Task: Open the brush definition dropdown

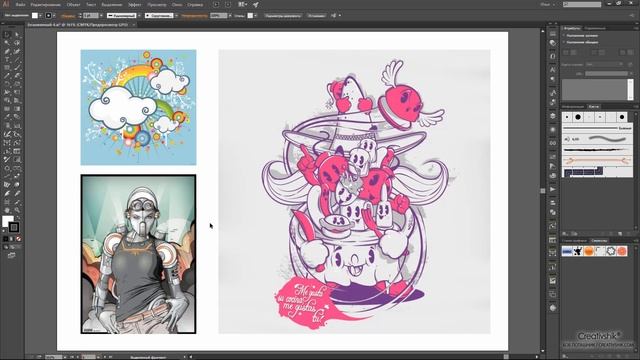Action: coord(176,16)
